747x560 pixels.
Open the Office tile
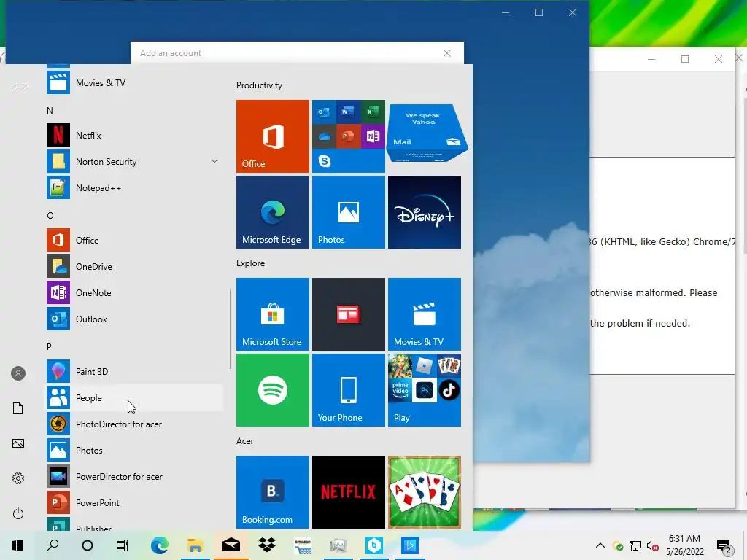pos(273,136)
